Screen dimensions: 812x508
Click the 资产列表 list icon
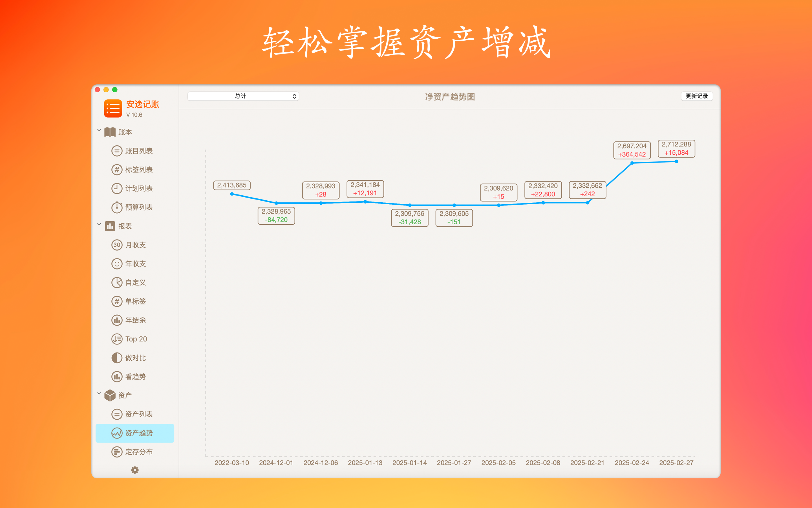(x=116, y=414)
